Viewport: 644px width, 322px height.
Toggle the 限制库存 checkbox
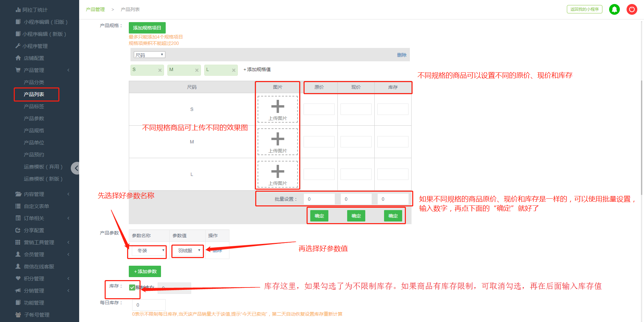pyautogui.click(x=132, y=287)
